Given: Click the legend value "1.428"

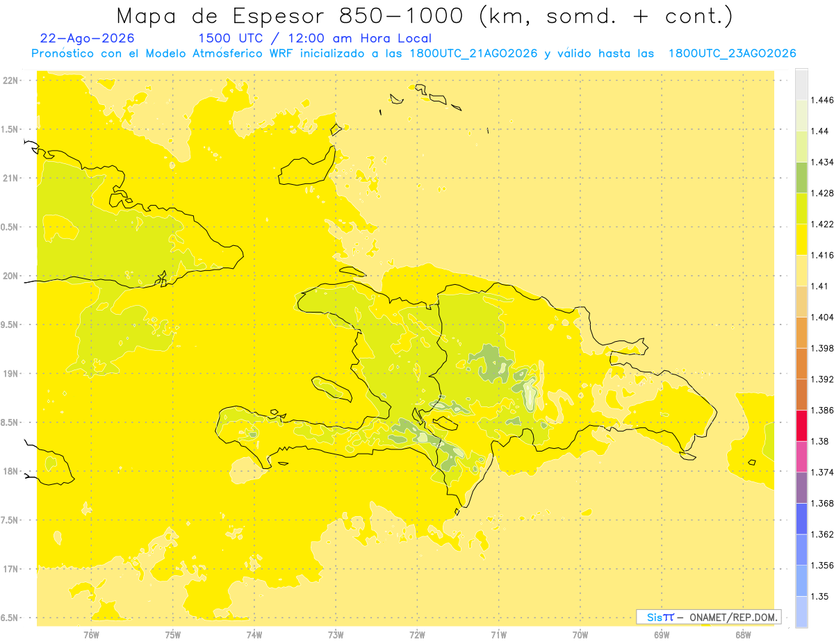Looking at the screenshot, I should point(821,193).
